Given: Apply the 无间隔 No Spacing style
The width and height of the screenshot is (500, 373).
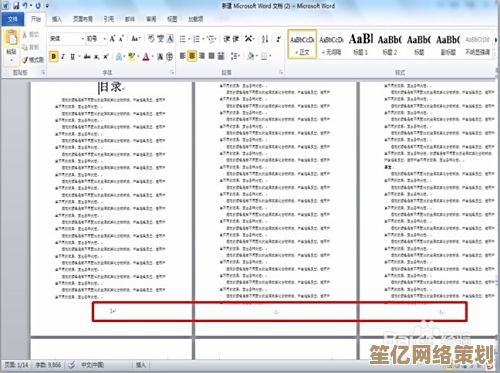Looking at the screenshot, I should point(332,44).
